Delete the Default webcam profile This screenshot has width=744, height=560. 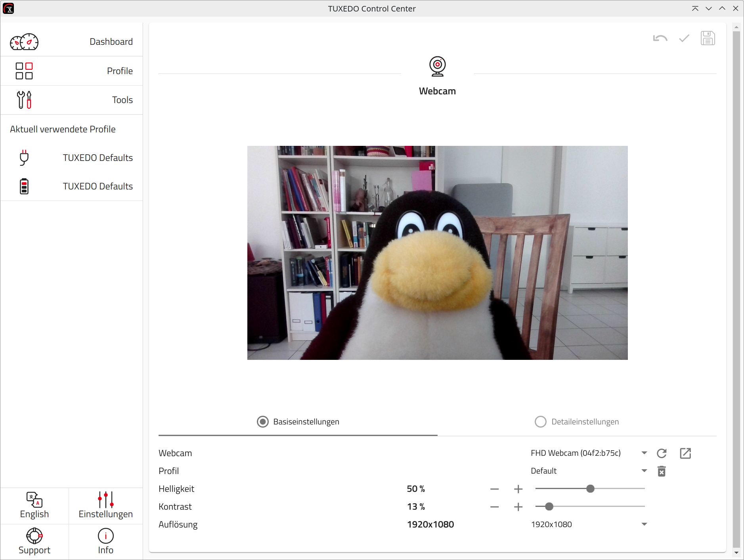pyautogui.click(x=662, y=471)
